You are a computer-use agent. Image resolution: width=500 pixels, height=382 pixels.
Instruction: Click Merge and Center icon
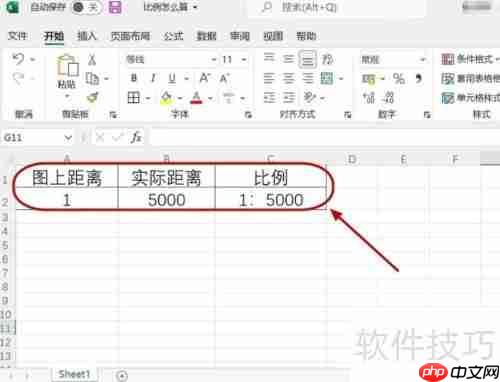click(x=327, y=79)
